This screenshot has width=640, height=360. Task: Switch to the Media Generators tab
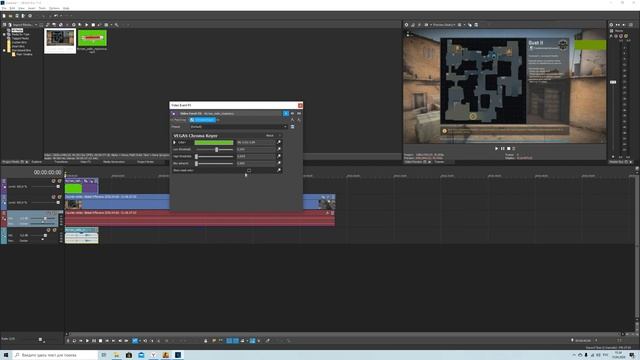114,162
